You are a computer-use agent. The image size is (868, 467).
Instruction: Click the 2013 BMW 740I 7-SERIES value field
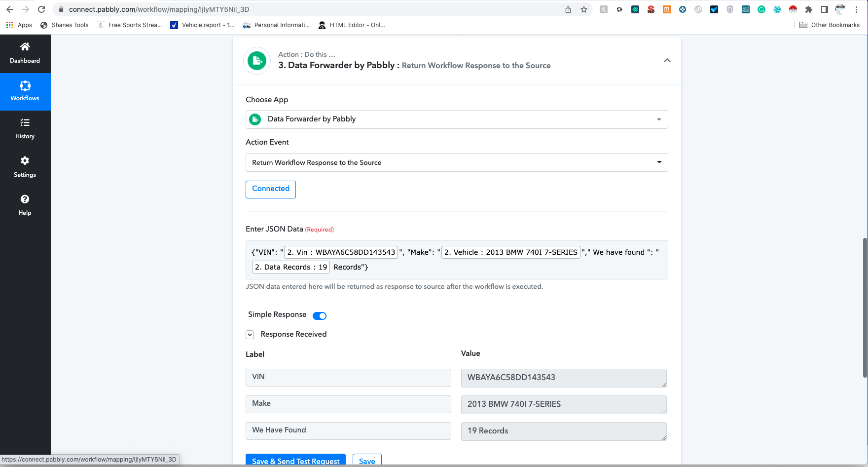(564, 405)
